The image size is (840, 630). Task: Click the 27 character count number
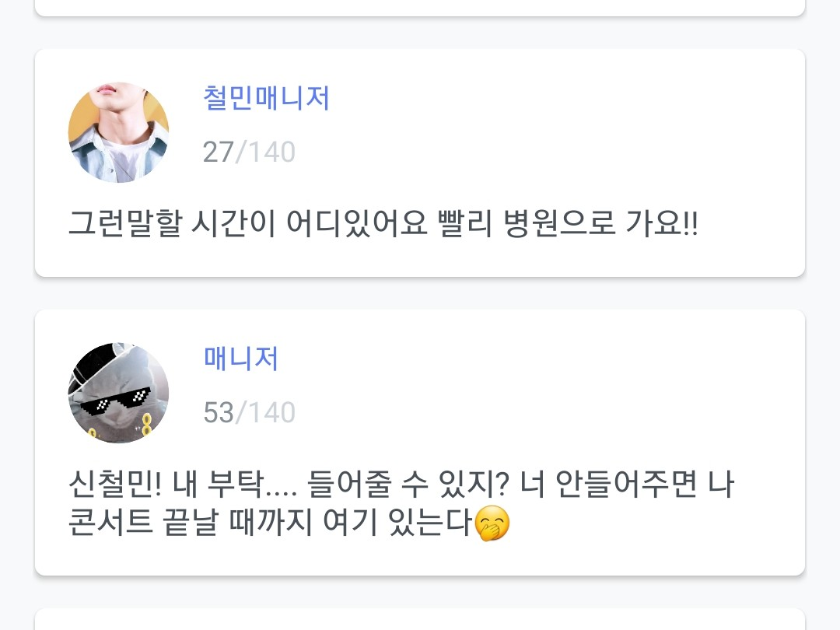218,152
